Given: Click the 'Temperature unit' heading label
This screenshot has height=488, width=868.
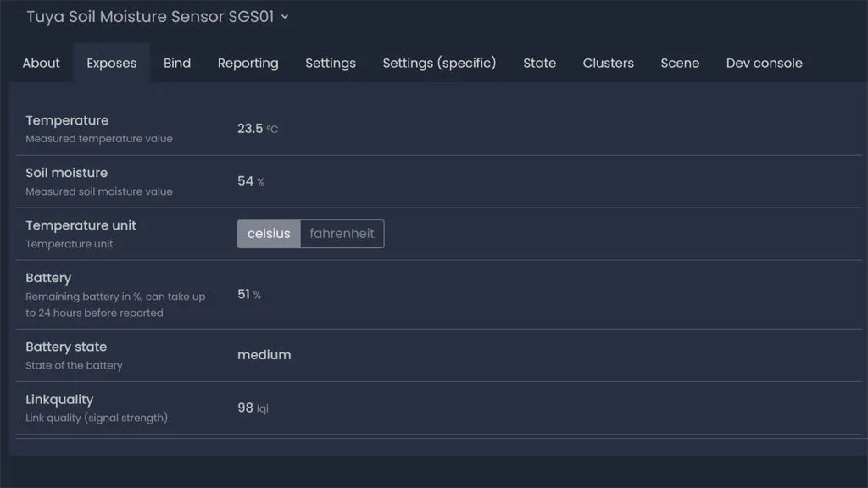Looking at the screenshot, I should pyautogui.click(x=81, y=225).
